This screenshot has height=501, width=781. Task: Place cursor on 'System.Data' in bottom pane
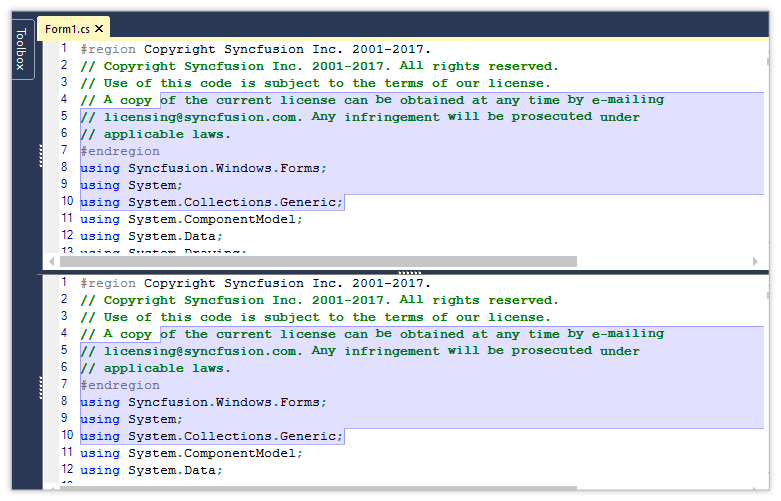174,470
